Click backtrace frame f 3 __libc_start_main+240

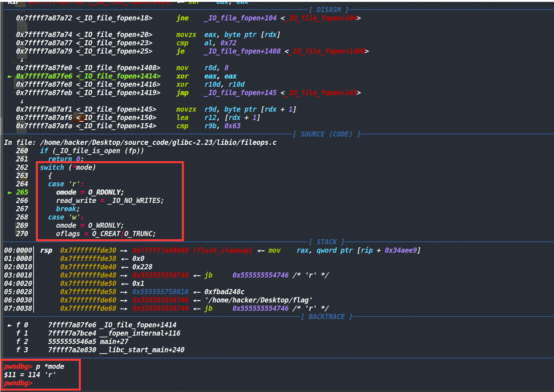click(x=100, y=350)
